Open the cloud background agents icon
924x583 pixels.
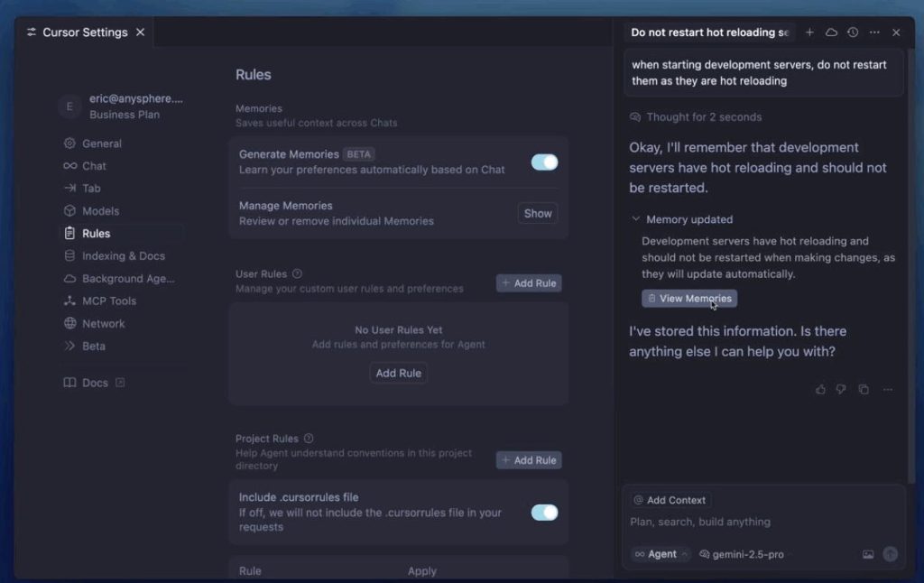pyautogui.click(x=831, y=32)
